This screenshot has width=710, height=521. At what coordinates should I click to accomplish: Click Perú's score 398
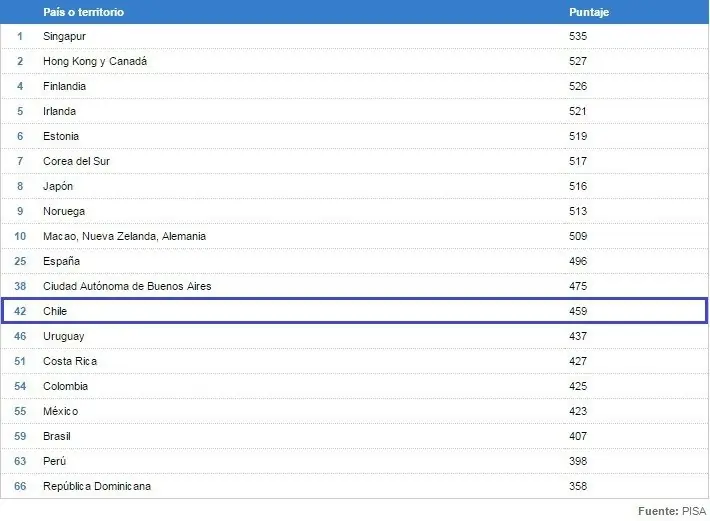[578, 461]
